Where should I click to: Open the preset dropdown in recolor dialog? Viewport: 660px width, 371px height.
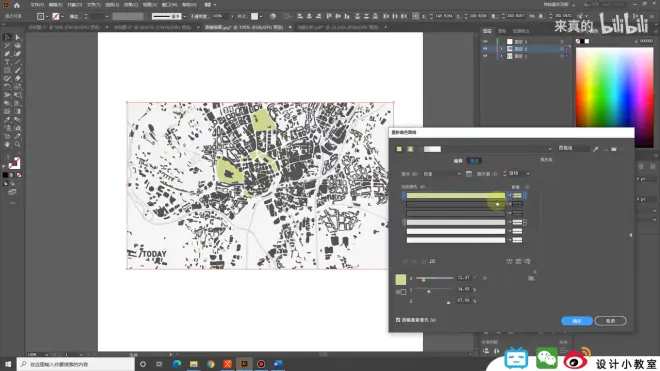[x=442, y=174]
